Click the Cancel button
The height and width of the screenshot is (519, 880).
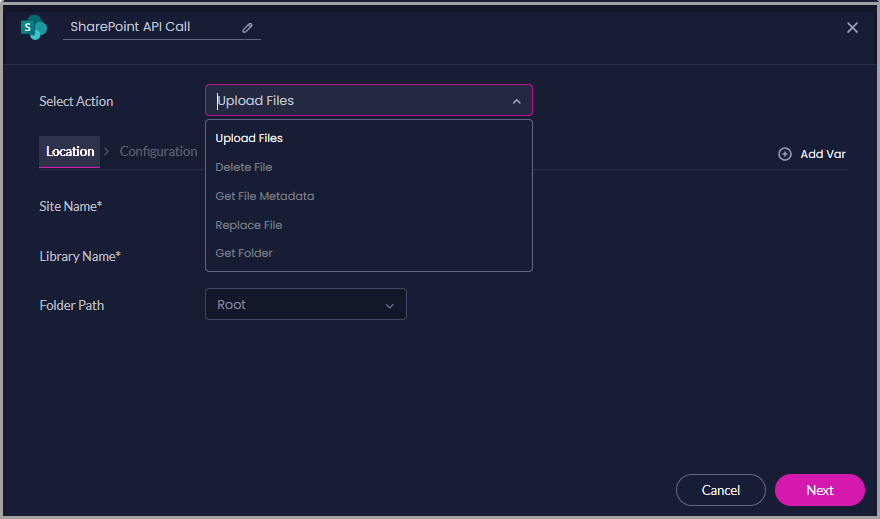coord(721,490)
